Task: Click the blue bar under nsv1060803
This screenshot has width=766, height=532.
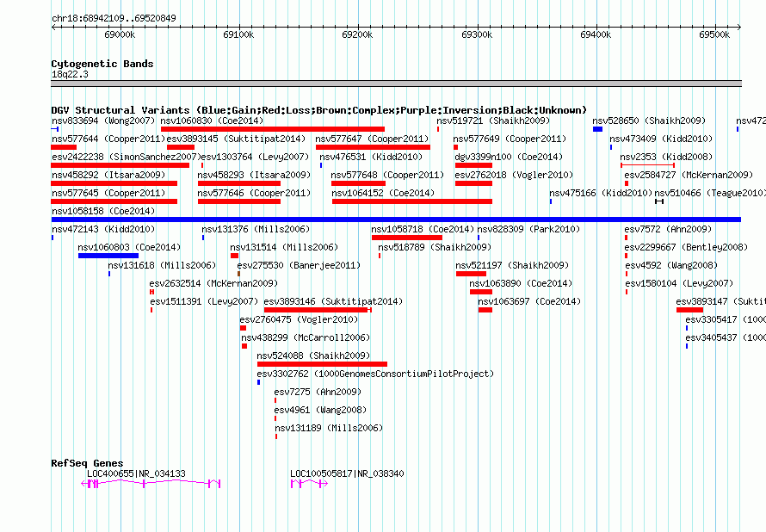Action: (108, 256)
